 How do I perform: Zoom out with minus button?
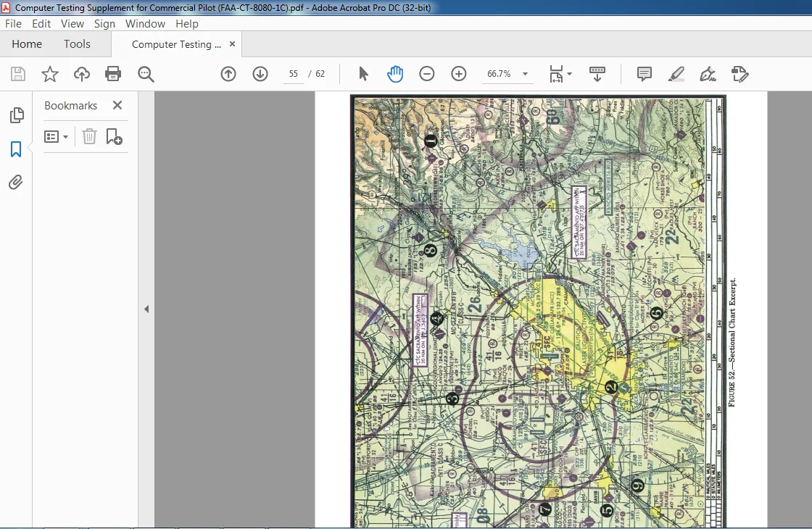point(427,74)
